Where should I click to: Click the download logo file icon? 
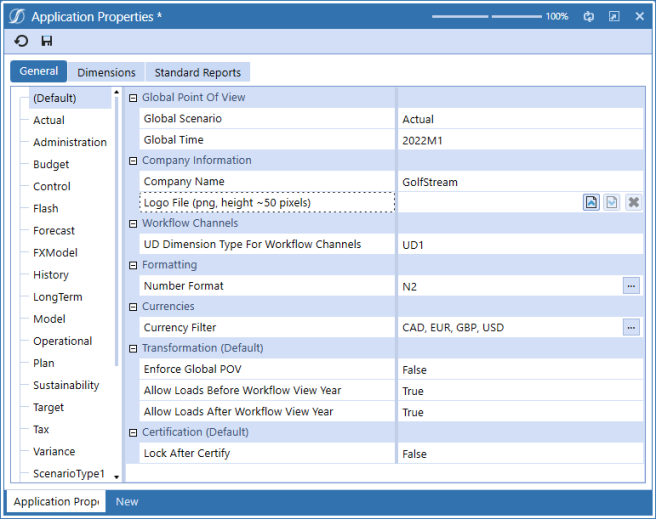click(611, 202)
